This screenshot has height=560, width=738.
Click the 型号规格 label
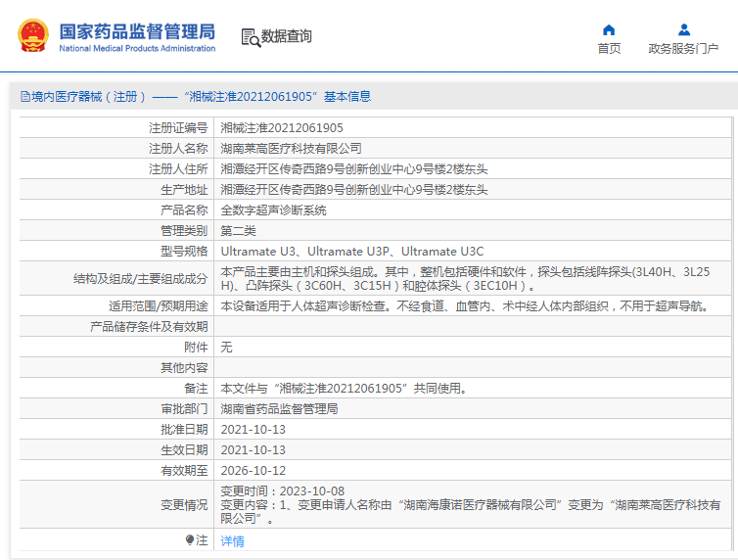pos(184,252)
